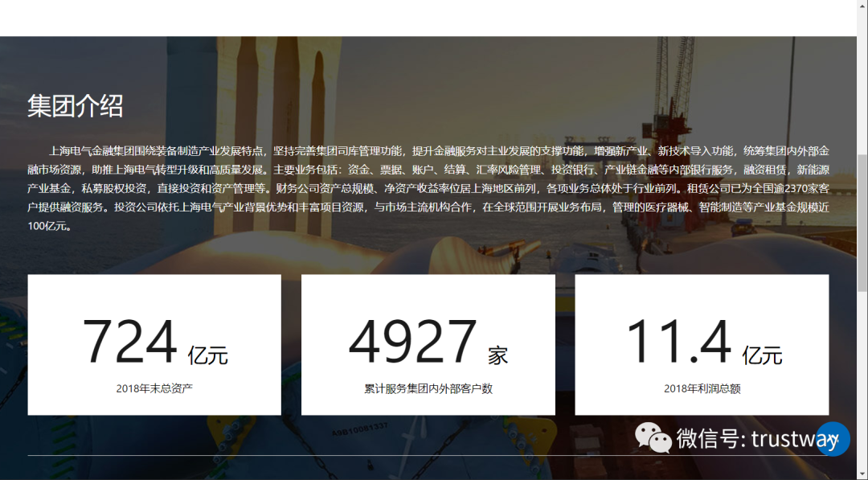868x480 pixels.
Task: Click the 亿元 unit beside 11.4
Action: (762, 355)
